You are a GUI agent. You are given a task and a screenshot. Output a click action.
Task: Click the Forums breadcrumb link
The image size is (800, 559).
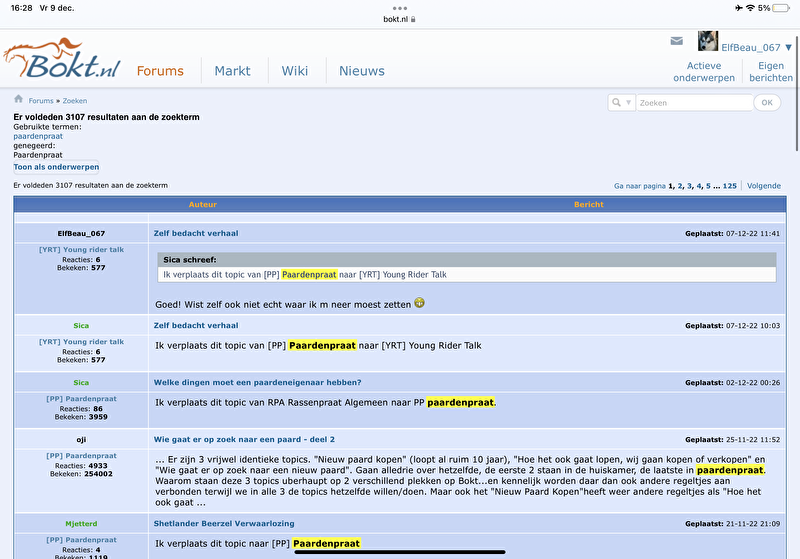tap(41, 101)
